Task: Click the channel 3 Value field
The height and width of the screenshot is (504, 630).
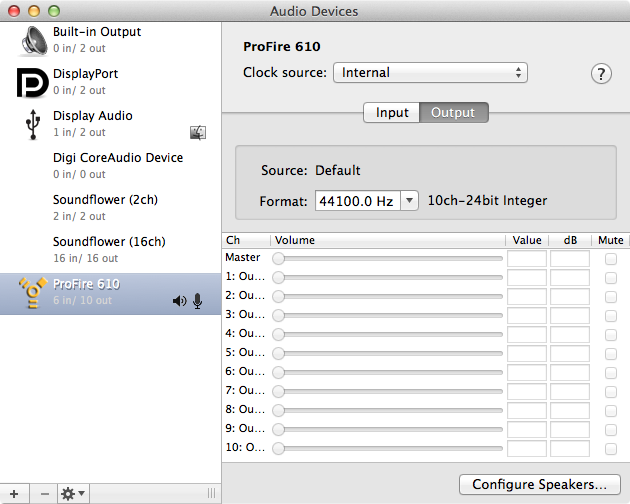Action: (x=527, y=316)
